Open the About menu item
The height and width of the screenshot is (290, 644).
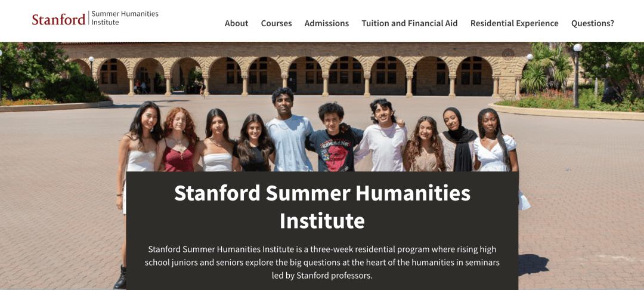[x=236, y=23]
